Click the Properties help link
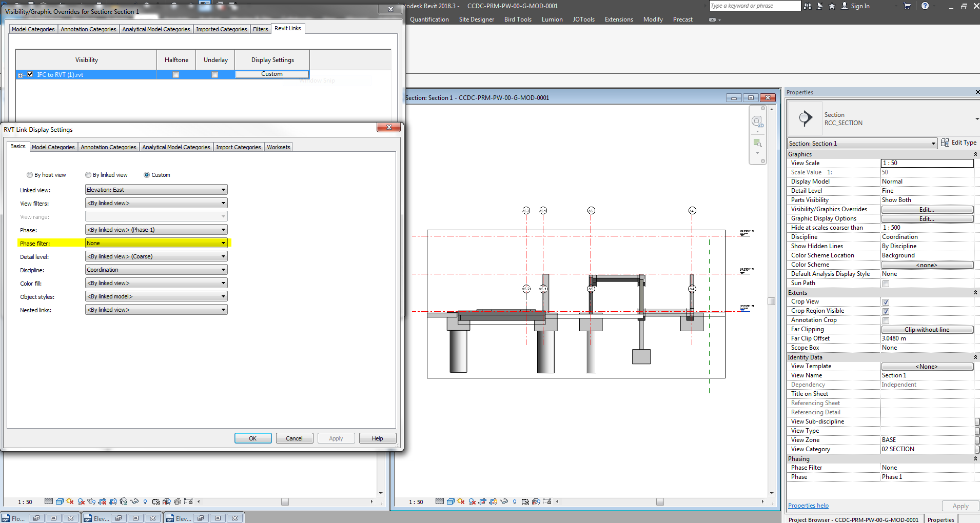The height and width of the screenshot is (523, 980). pos(808,506)
